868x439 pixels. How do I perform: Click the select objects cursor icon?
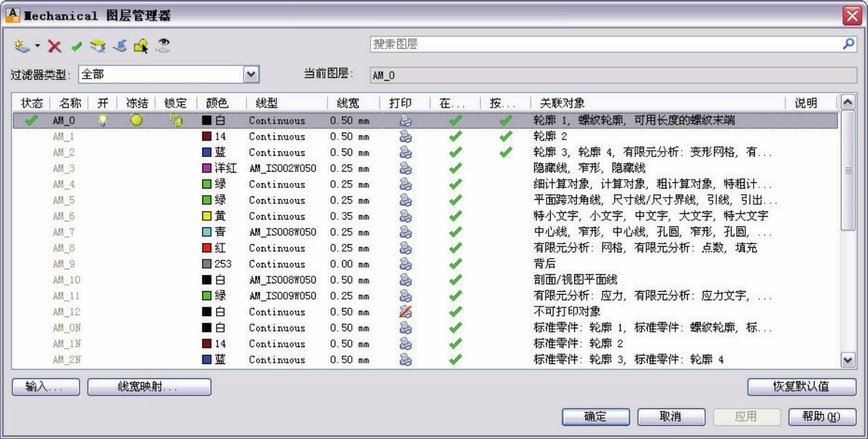[141, 46]
